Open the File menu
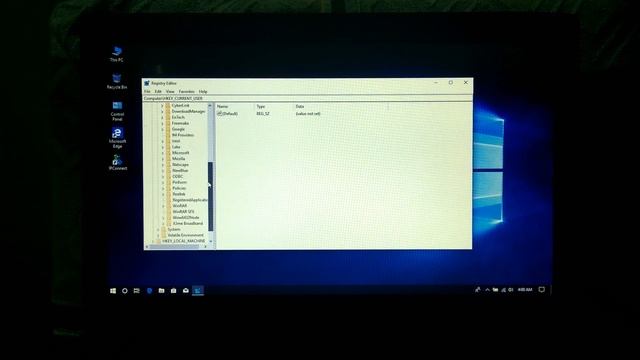The width and height of the screenshot is (640, 360). click(x=147, y=91)
